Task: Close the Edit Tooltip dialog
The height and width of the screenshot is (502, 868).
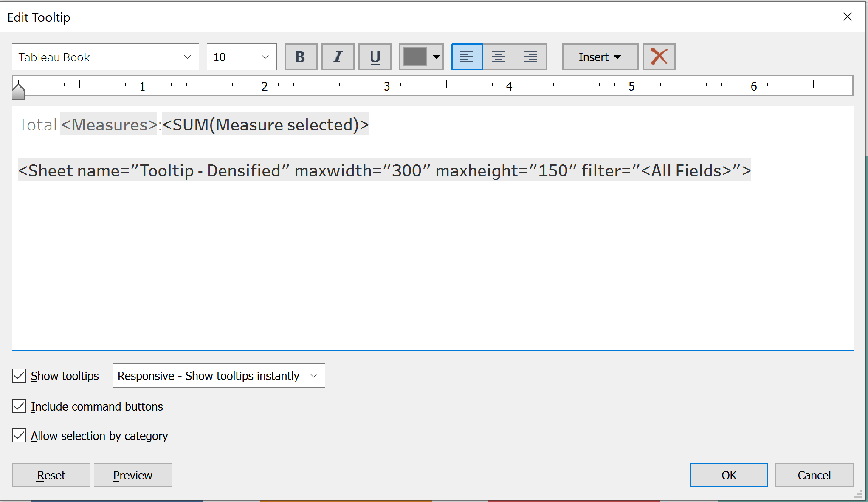Action: pos(847,17)
